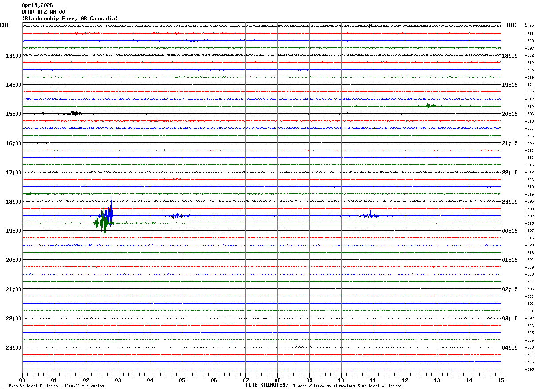This screenshot has width=536, height=392.
Task: Click minute 15 on the time axis
Action: tap(500, 380)
